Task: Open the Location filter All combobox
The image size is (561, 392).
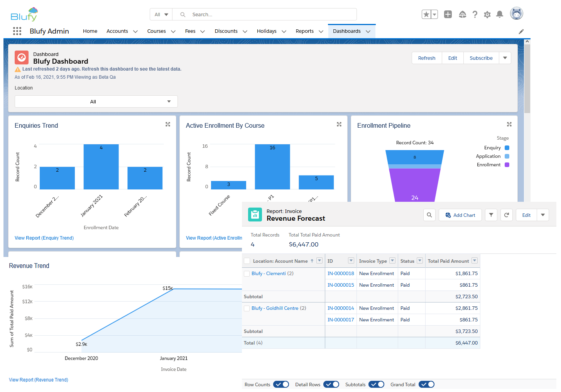Action: click(96, 101)
